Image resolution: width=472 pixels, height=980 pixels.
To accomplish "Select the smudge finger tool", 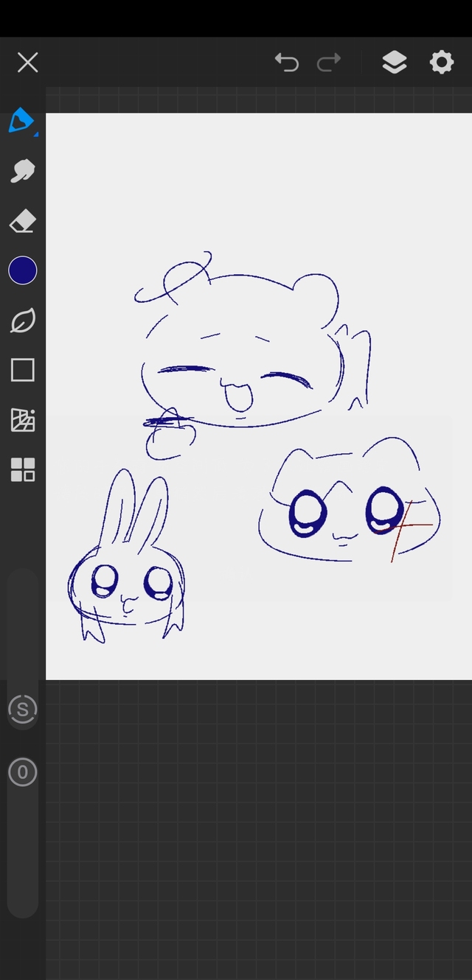I will coord(22,171).
